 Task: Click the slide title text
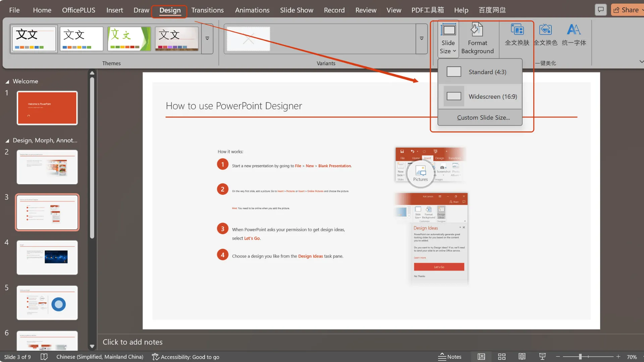(234, 106)
